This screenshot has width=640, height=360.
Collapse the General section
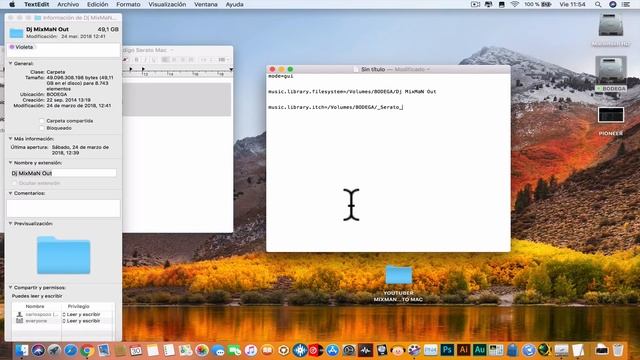point(11,64)
